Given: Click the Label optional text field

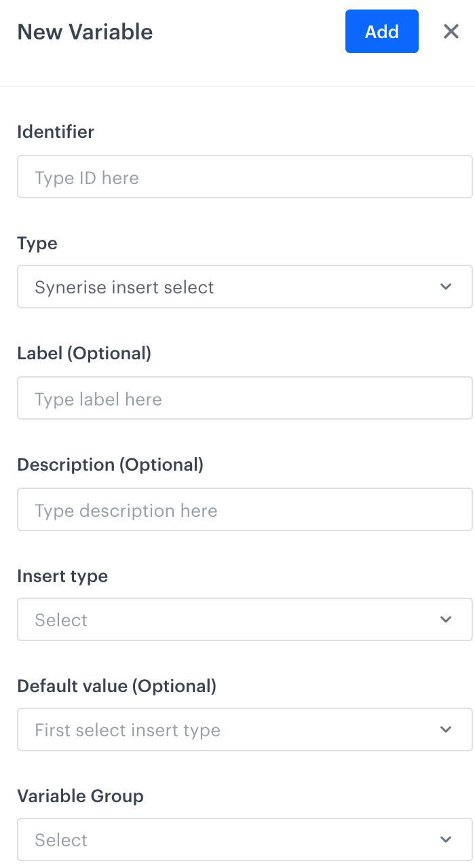Looking at the screenshot, I should pos(244,399).
